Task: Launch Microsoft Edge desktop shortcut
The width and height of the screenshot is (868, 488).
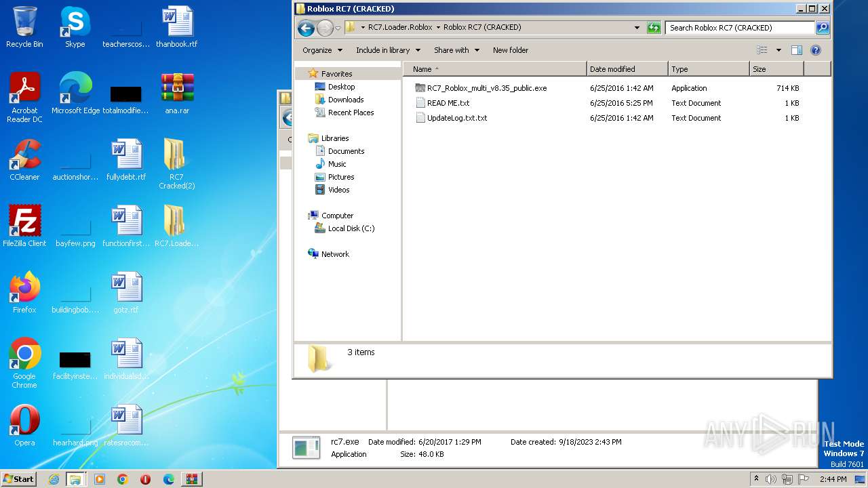Action: (75, 94)
